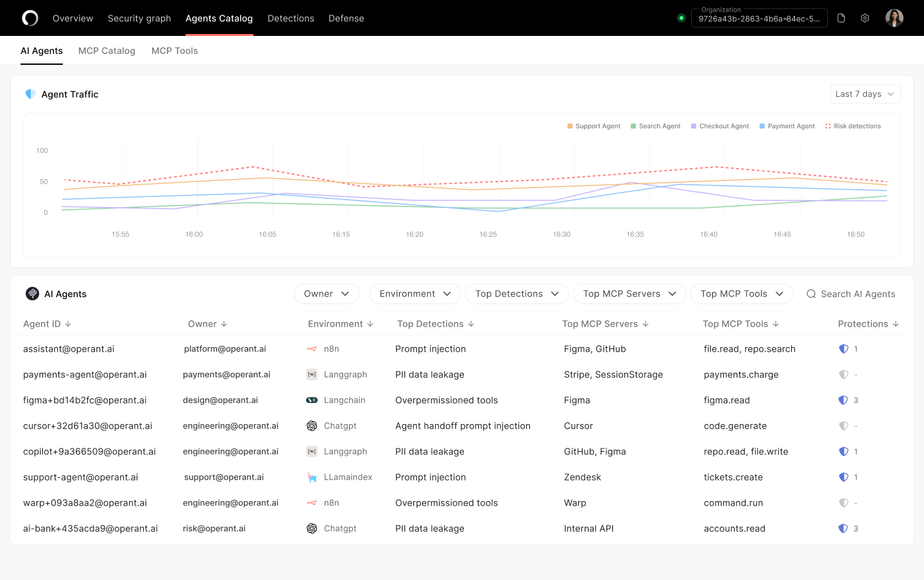Click Langgraph icon in copilot+9a366509 row
Screen dimensions: 924x580
pos(312,452)
